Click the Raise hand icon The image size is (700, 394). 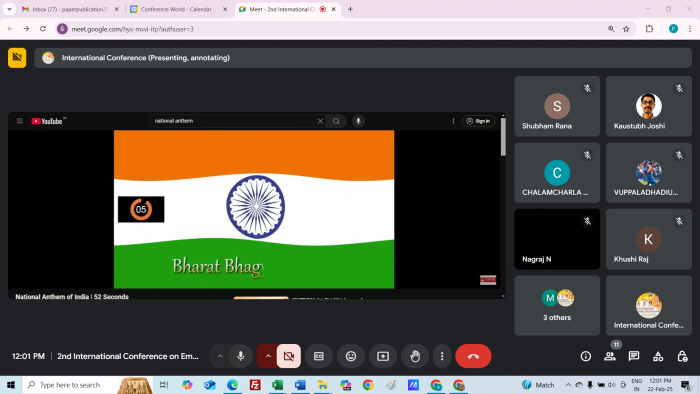point(415,356)
